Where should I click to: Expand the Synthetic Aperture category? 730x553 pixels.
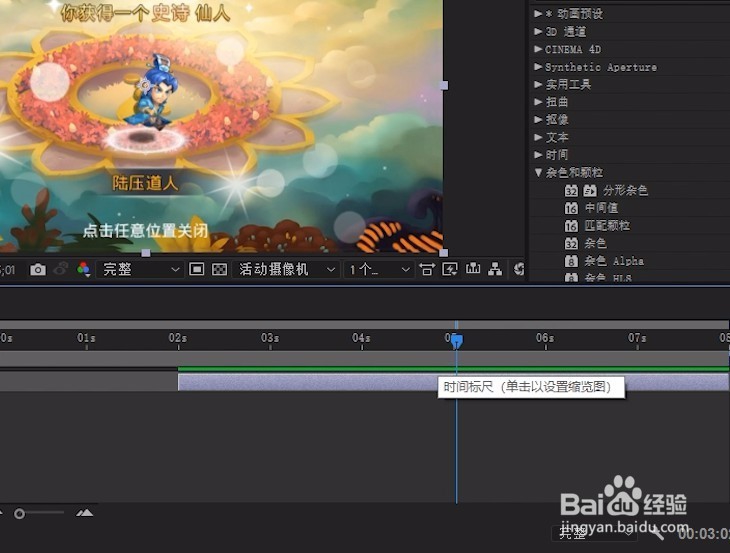pyautogui.click(x=538, y=67)
